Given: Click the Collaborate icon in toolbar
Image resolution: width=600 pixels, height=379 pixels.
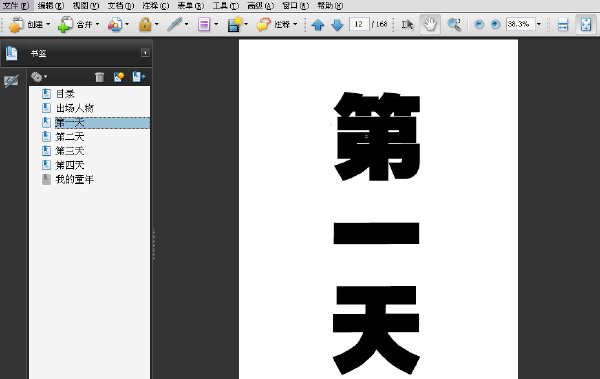Looking at the screenshot, I should tap(115, 25).
